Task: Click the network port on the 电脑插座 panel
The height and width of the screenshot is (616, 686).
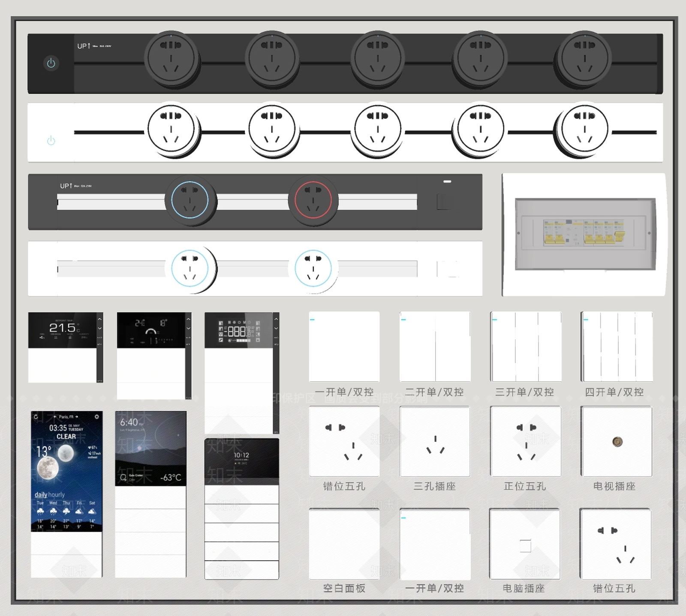Action: (x=525, y=546)
